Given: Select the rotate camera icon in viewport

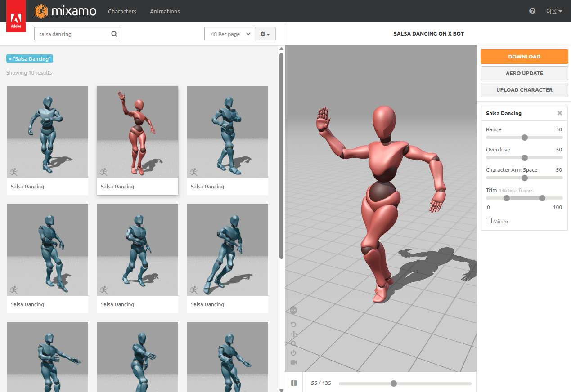Looking at the screenshot, I should pyautogui.click(x=293, y=325).
